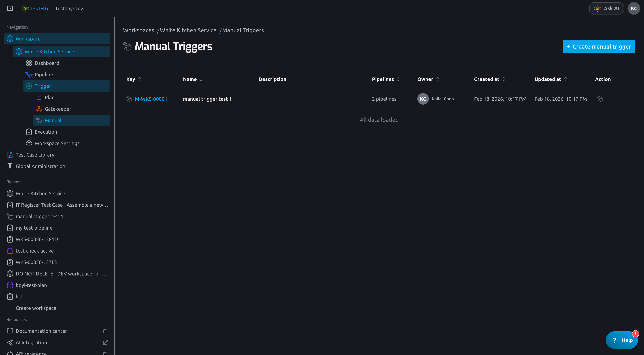Click Test Case Library document icon
644x355 pixels.
(10, 155)
